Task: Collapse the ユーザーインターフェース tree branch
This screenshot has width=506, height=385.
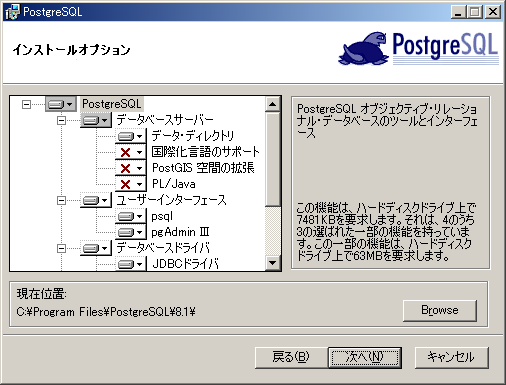Action: (x=61, y=200)
